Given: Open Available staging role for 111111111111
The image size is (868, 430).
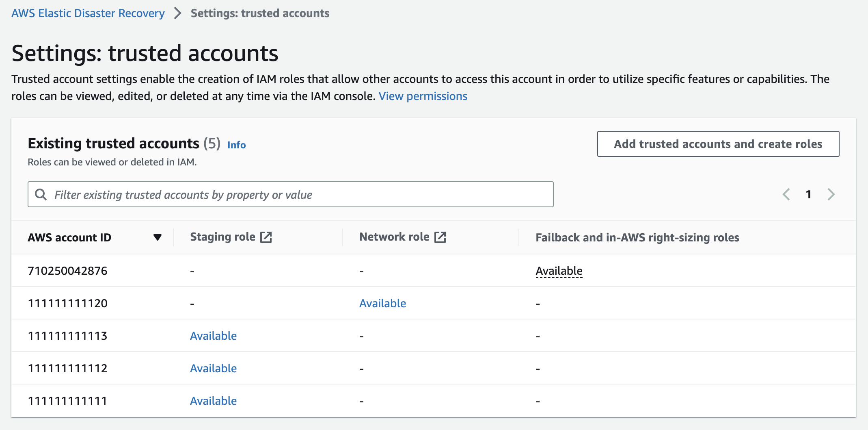Looking at the screenshot, I should coord(213,401).
